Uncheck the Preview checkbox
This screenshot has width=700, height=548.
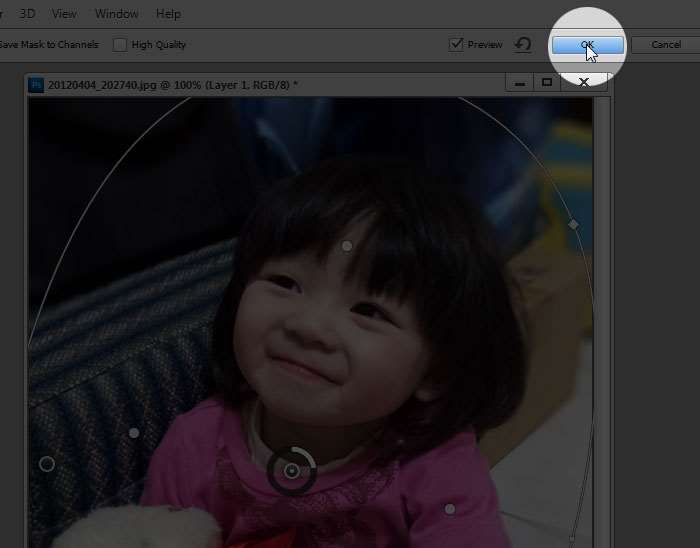point(456,44)
